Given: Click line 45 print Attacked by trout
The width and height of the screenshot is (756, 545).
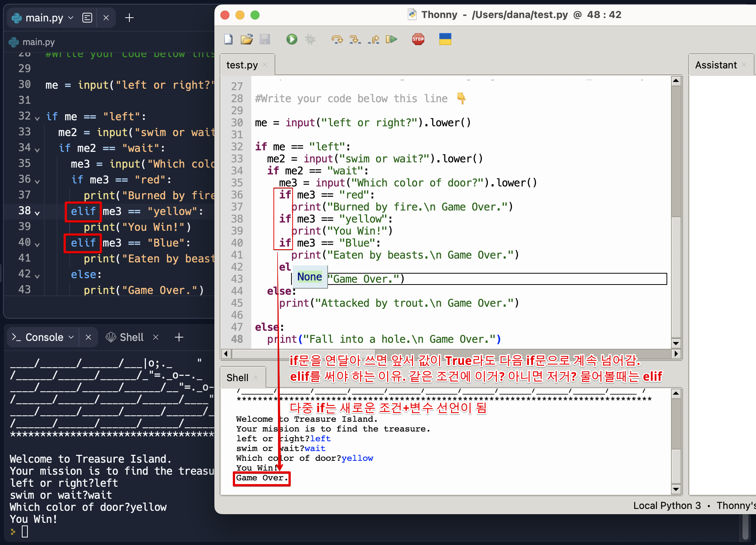Looking at the screenshot, I should (x=399, y=303).
